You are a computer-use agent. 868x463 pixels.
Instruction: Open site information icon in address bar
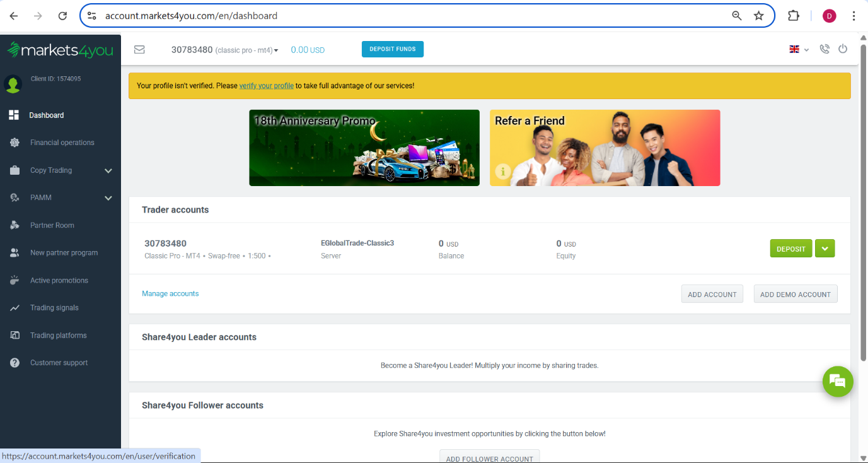pos(92,16)
